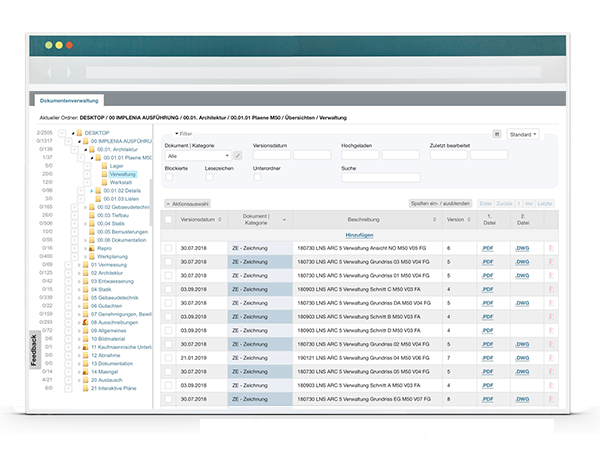Enable the Blockierte checkbox
Viewport: 600px width, 459px height.
171,178
